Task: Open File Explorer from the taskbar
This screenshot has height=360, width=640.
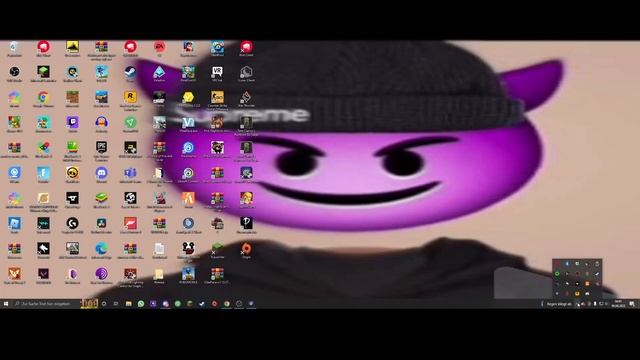Action: (129, 304)
